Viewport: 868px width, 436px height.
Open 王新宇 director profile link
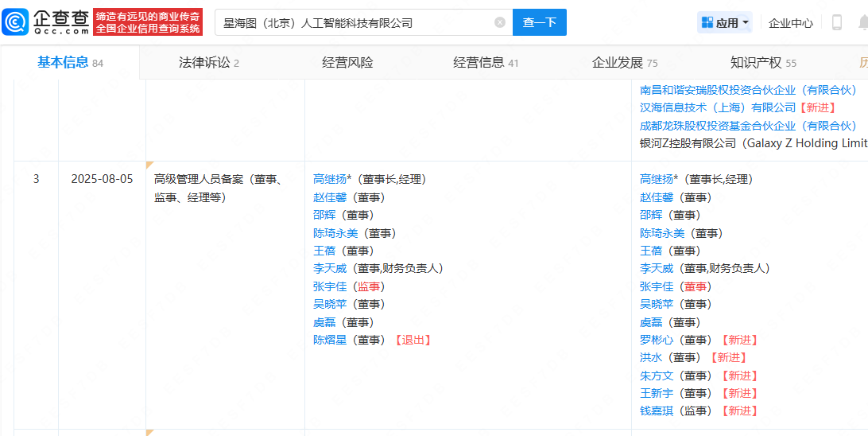point(657,393)
